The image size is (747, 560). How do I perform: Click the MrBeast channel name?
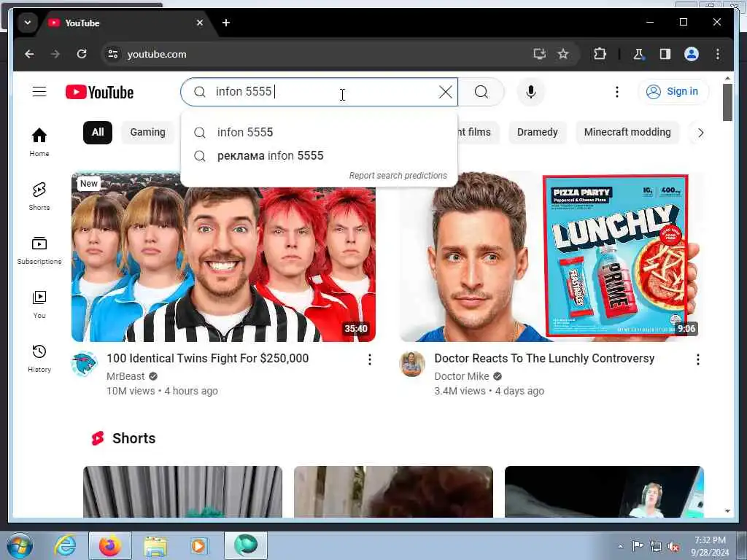pyautogui.click(x=125, y=376)
